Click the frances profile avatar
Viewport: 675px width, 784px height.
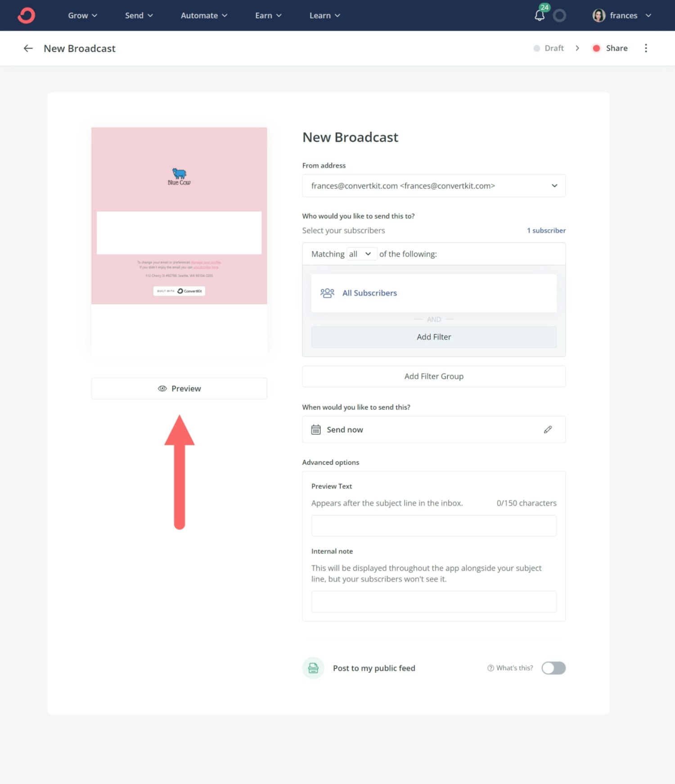598,16
